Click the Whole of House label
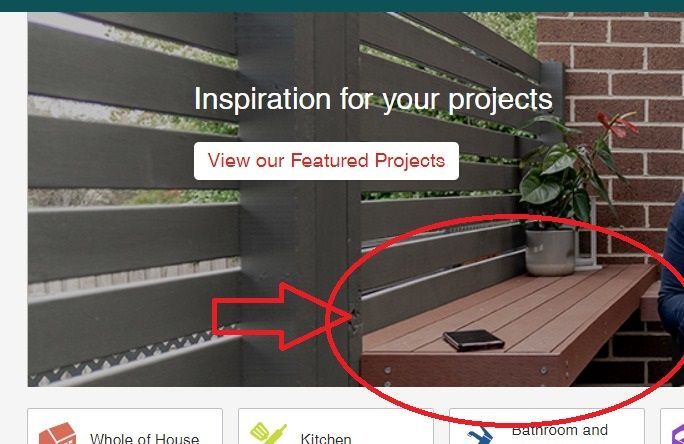The image size is (684, 444). pyautogui.click(x=144, y=438)
